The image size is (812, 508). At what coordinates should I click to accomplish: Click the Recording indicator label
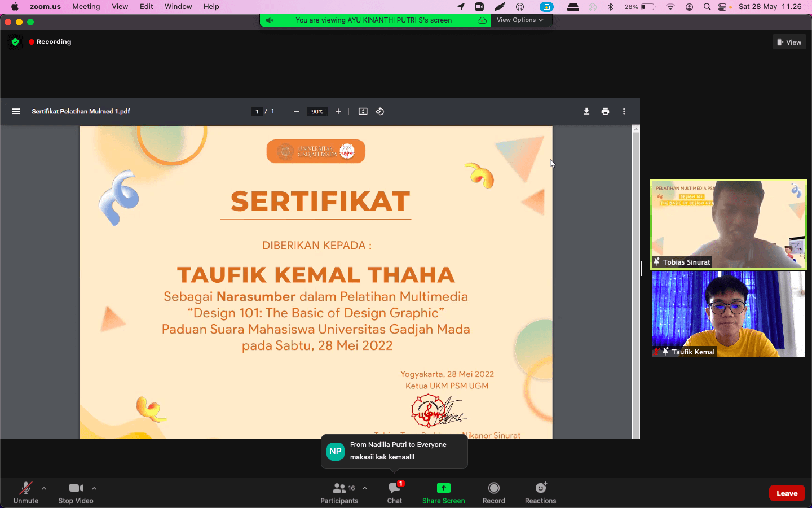(50, 42)
